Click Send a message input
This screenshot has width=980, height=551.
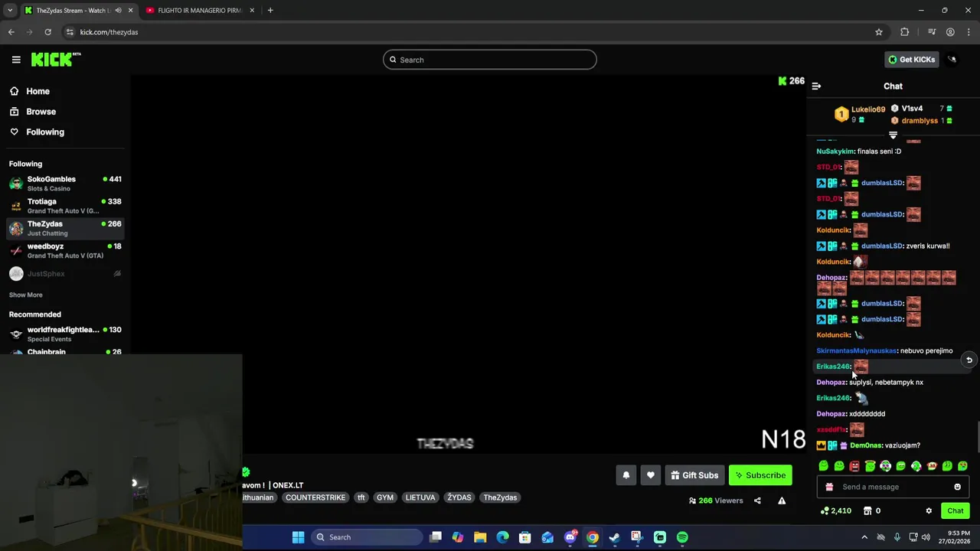pyautogui.click(x=893, y=487)
